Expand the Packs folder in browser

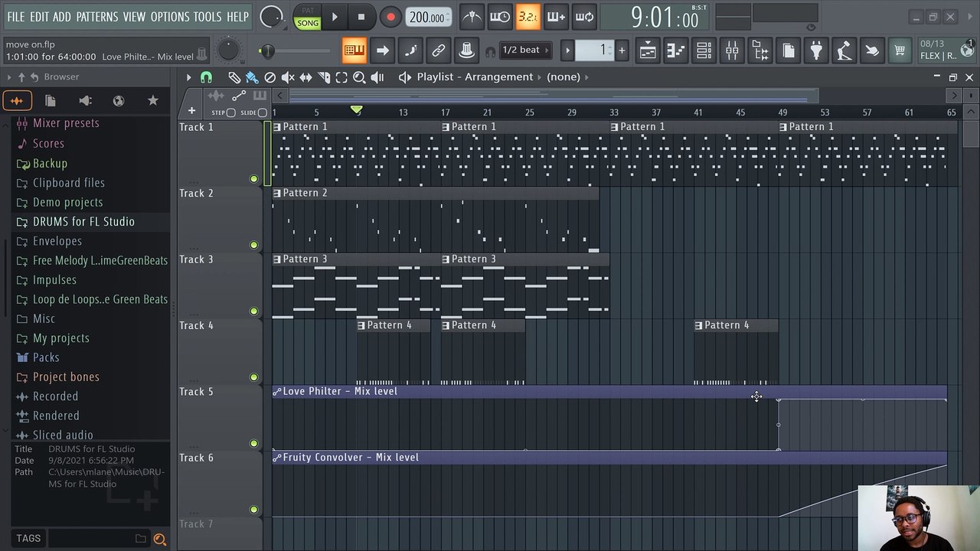[x=46, y=357]
